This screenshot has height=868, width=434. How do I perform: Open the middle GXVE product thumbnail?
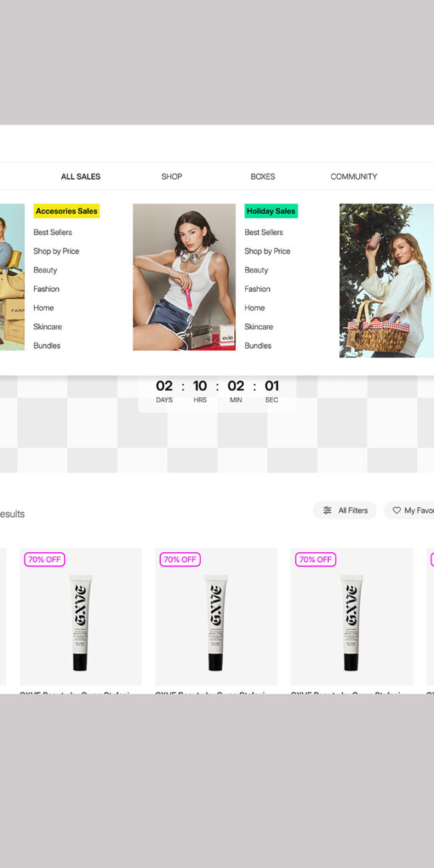(216, 618)
